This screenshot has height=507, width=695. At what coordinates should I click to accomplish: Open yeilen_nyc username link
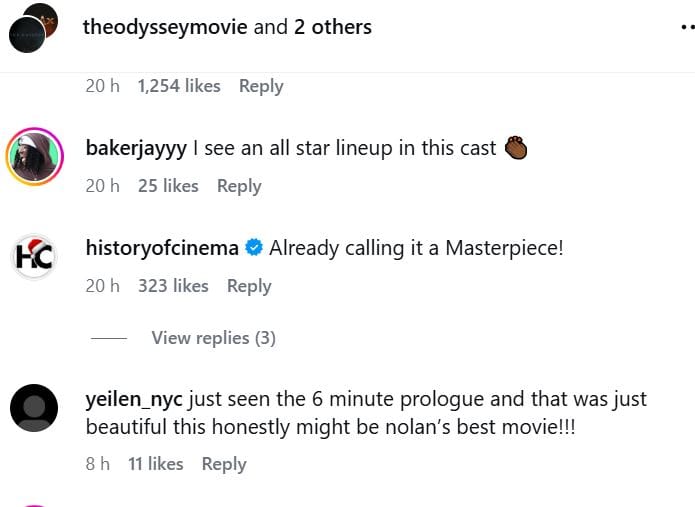(134, 399)
